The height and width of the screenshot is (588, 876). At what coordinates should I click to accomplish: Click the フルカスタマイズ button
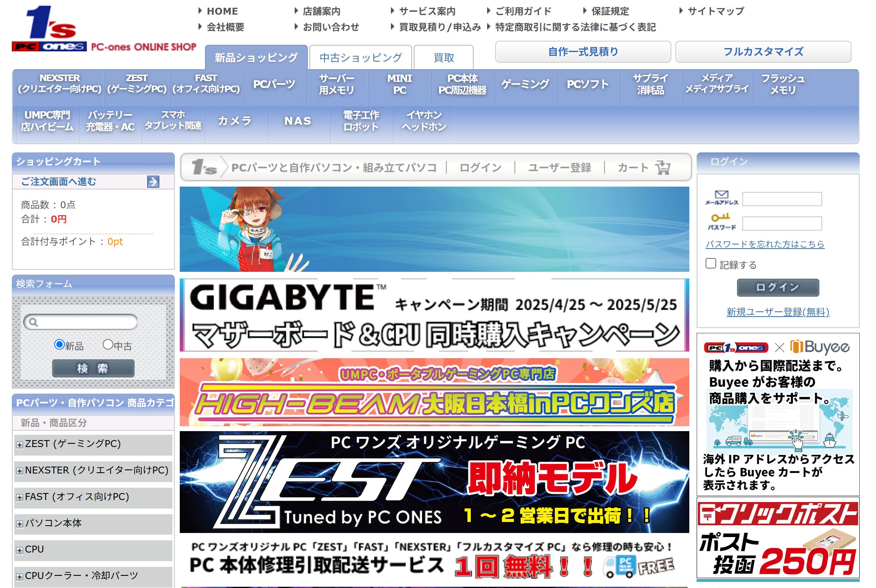tap(763, 52)
